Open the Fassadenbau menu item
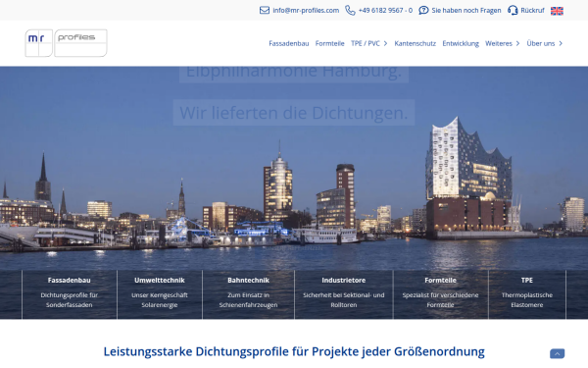 click(289, 43)
